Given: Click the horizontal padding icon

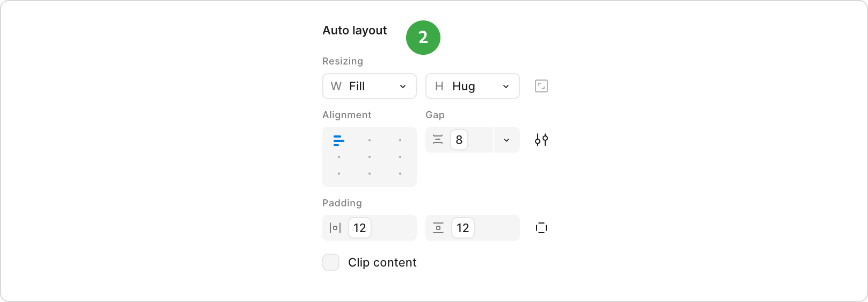Looking at the screenshot, I should 335,228.
